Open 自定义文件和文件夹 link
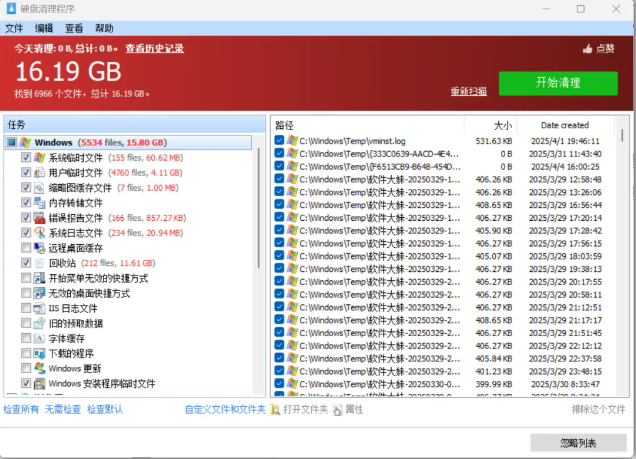 pyautogui.click(x=225, y=410)
